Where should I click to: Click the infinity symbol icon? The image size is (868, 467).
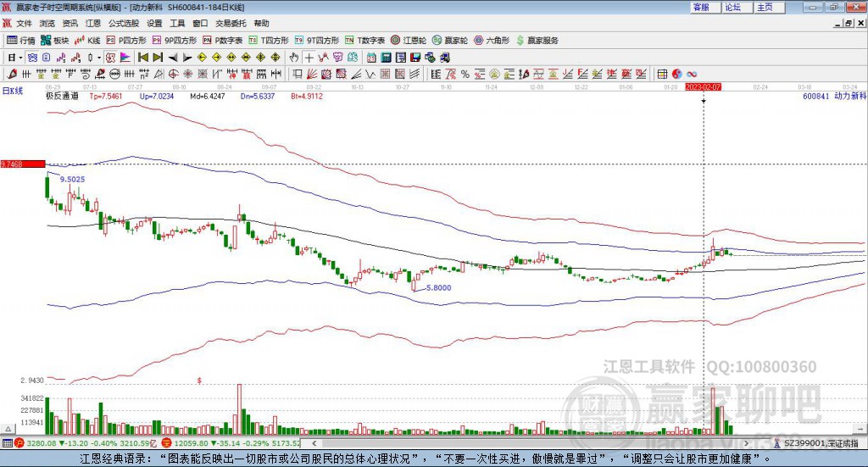pyautogui.click(x=692, y=74)
